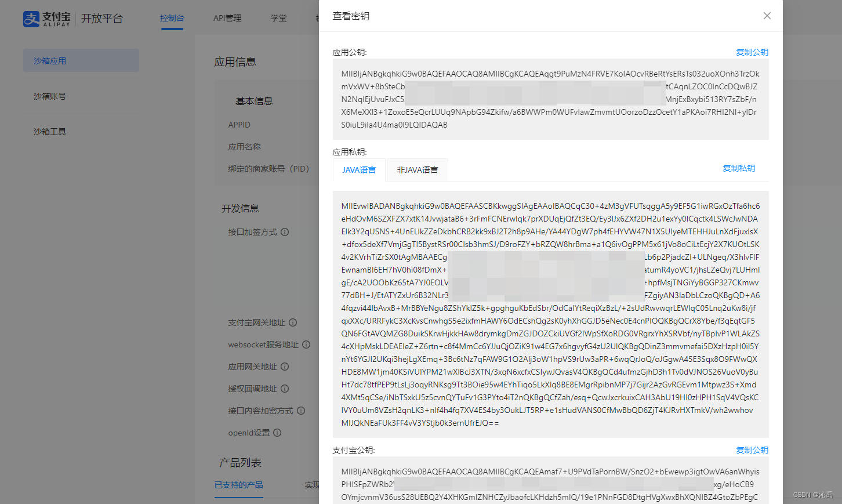842x504 pixels.
Task: Click 应用名称 label
Action: click(x=244, y=147)
